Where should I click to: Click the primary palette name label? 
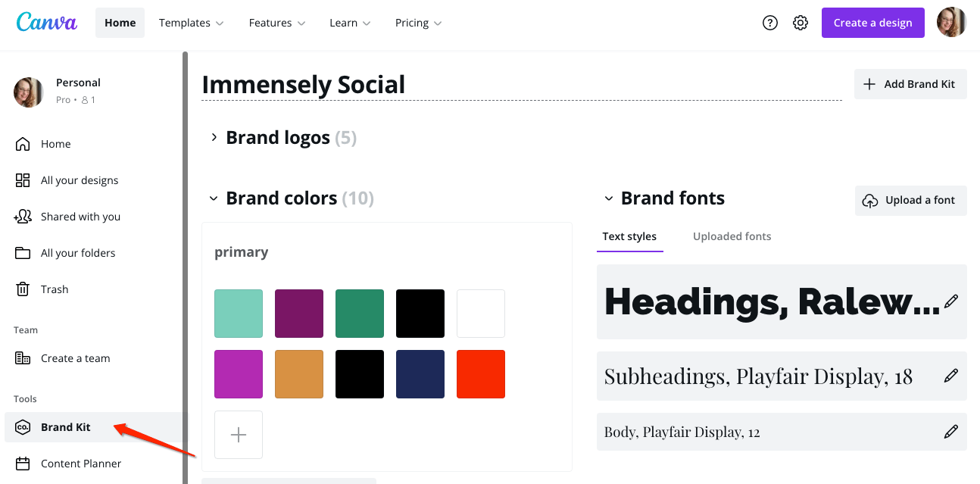pos(242,252)
